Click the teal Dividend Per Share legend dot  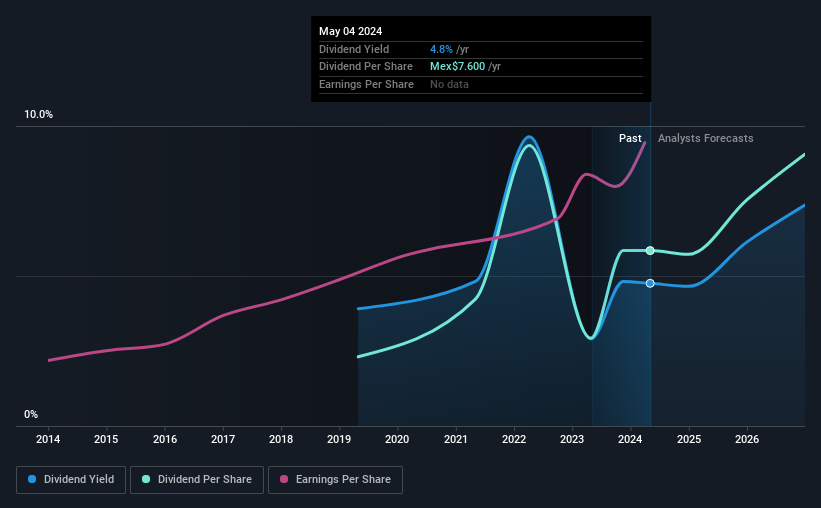point(146,479)
